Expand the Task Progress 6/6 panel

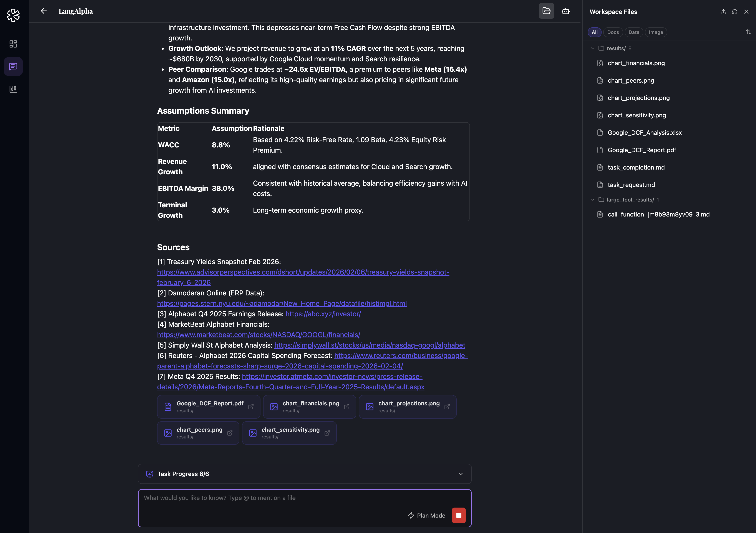point(460,474)
